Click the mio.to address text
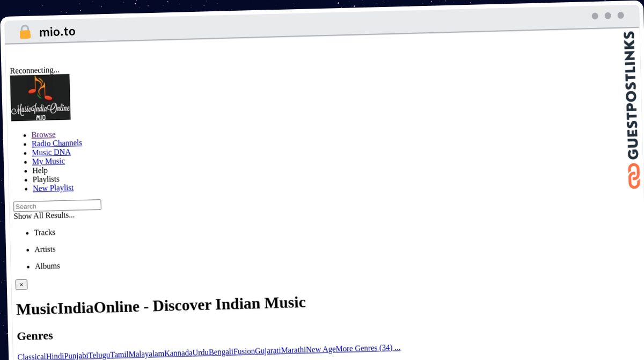This screenshot has width=644, height=360. [57, 32]
